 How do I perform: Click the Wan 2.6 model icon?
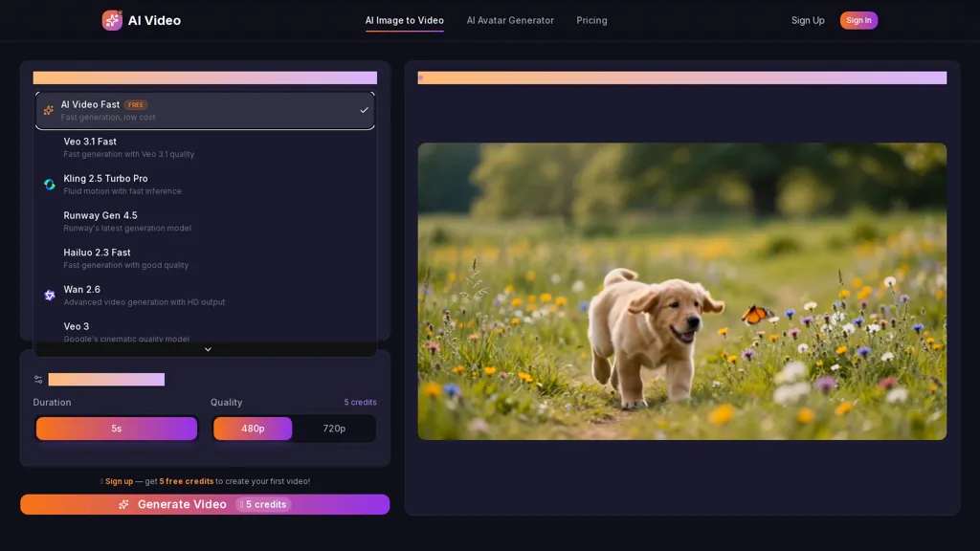tap(50, 296)
